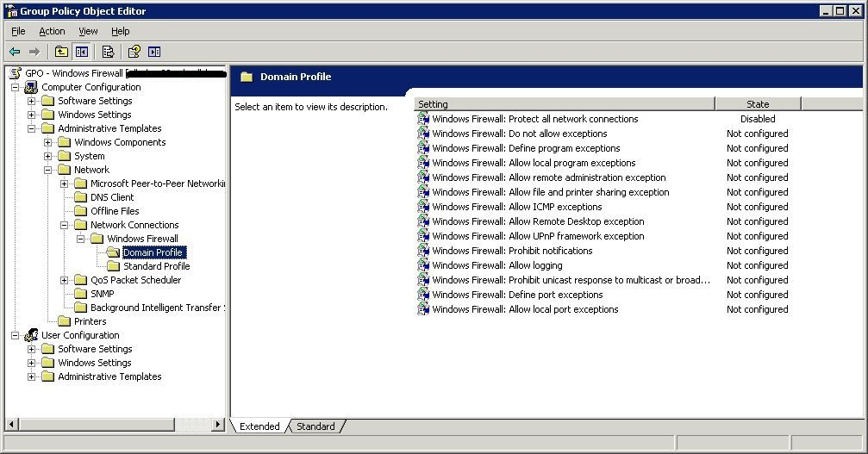Click the Show/Hide Action Pane toolbar icon
Screen dimensions: 868x454
pyautogui.click(x=154, y=52)
